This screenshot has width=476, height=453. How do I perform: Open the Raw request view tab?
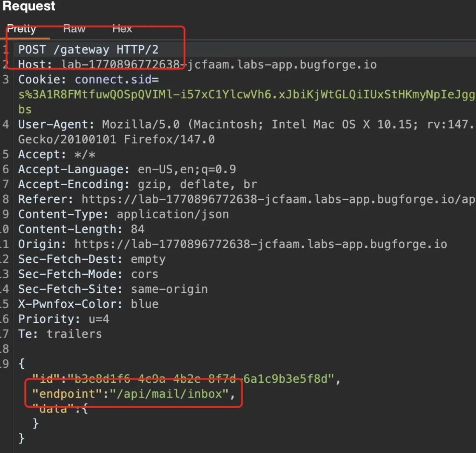[74, 29]
